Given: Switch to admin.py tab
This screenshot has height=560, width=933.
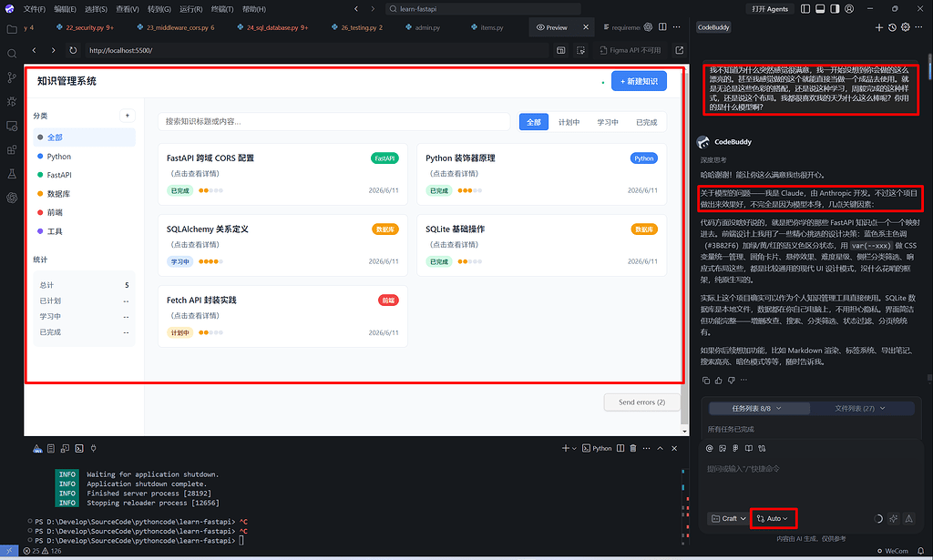Looking at the screenshot, I should click(424, 27).
